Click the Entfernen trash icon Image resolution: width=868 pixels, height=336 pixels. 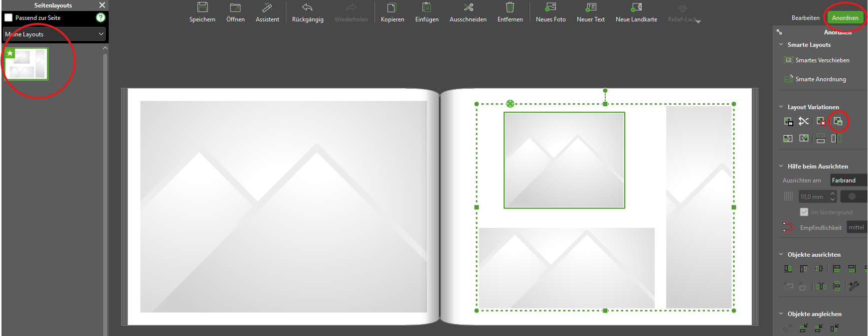tap(510, 7)
